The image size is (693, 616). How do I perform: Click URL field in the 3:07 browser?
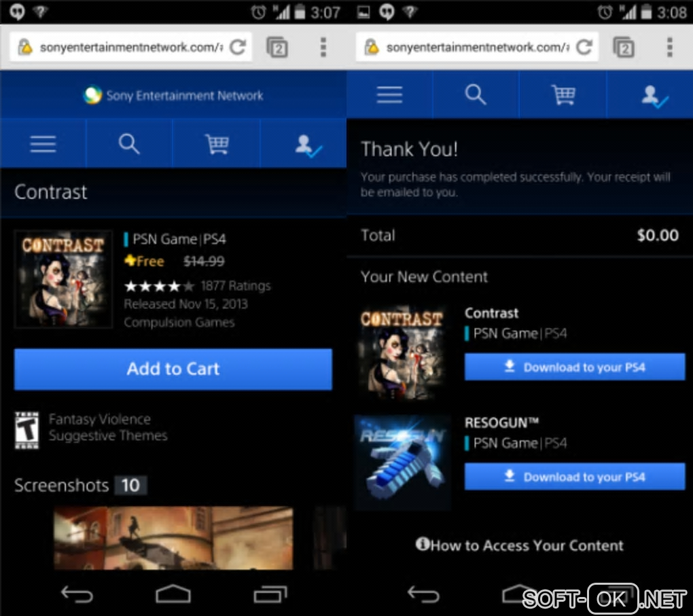pos(131,47)
